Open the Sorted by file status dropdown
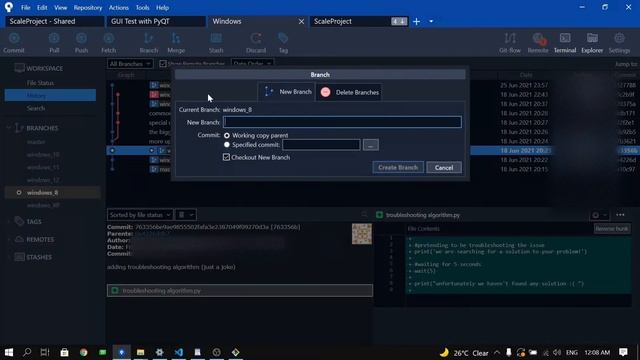The height and width of the screenshot is (360, 640). pos(140,215)
